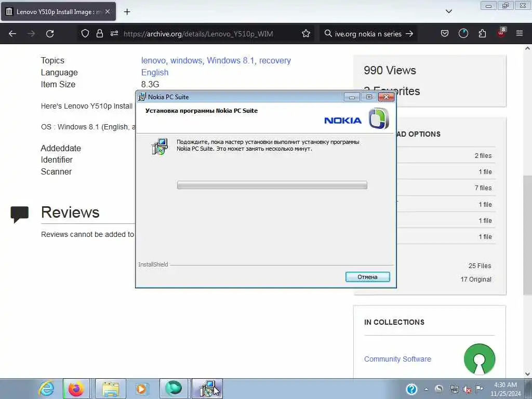
Task: Click the 990 Views text
Action: pyautogui.click(x=390, y=70)
